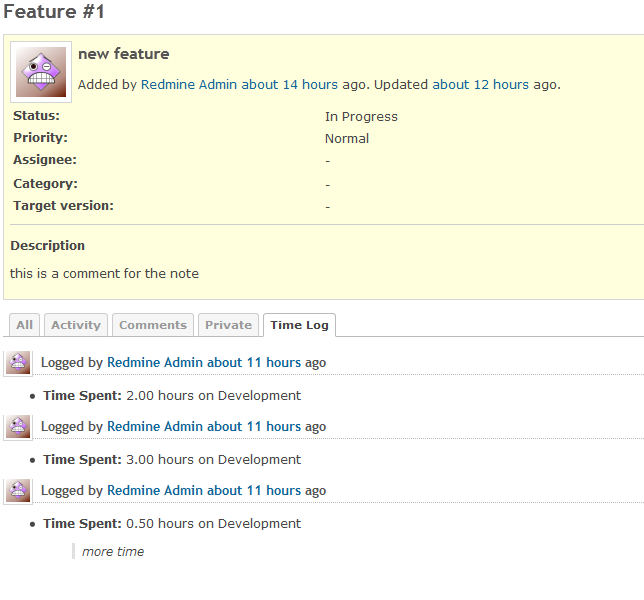Click avatar of the 2.00 hours log entry
The image size is (644, 600).
18,363
